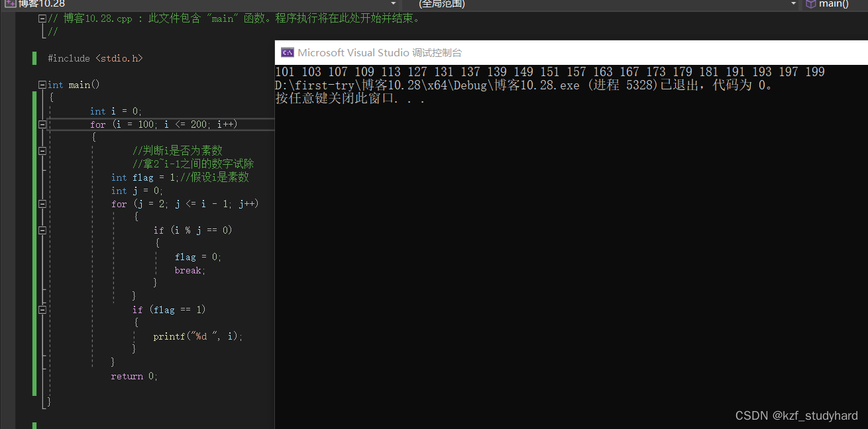Screen dimensions: 868x429
Task: Collapse the top file comment block
Action: (42, 19)
